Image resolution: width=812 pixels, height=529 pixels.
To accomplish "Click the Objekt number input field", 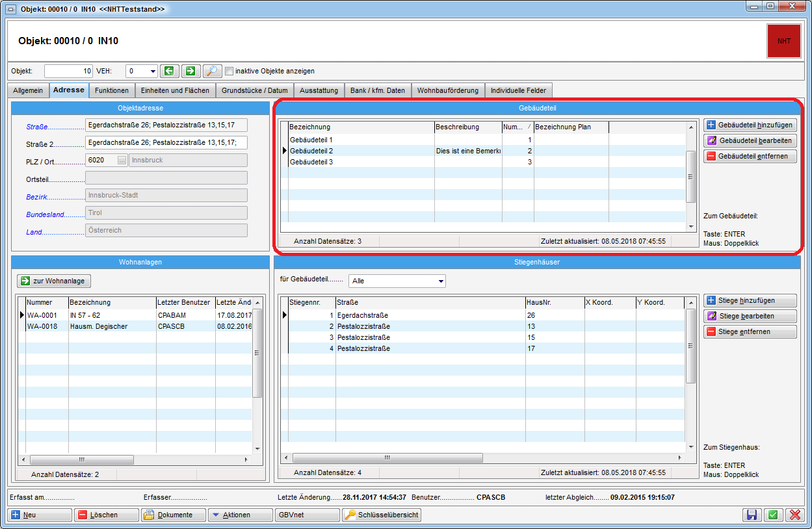I will pyautogui.click(x=69, y=71).
